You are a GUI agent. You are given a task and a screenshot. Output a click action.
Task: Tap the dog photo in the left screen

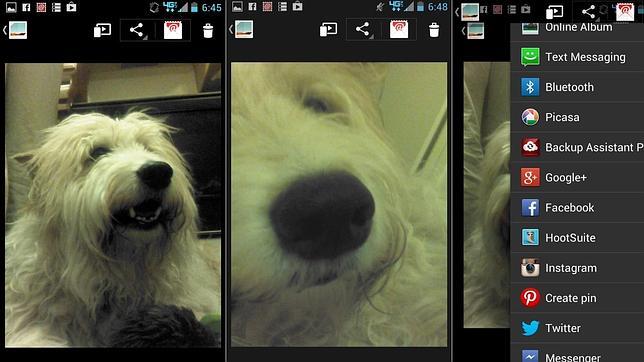click(x=113, y=205)
